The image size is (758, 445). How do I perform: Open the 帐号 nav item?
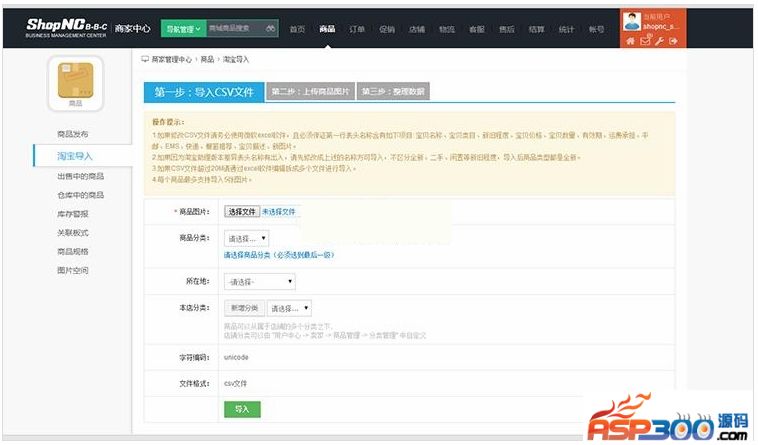click(597, 29)
